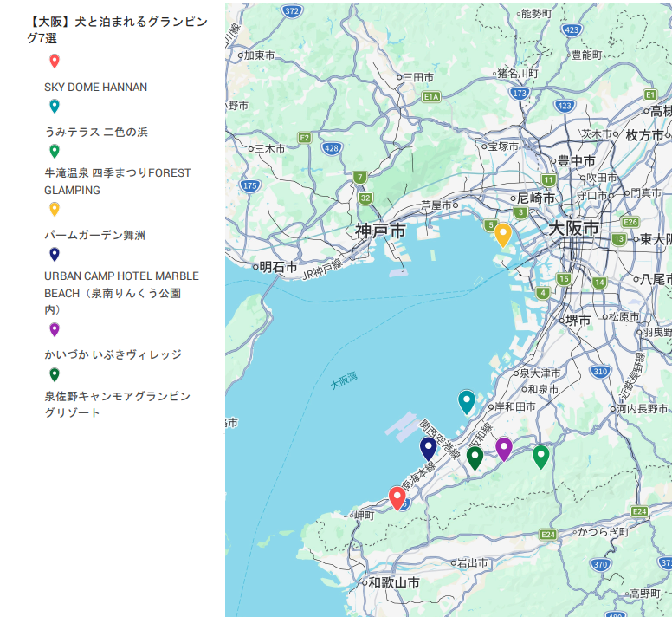Viewport: 672px width, 617px height.
Task: Click the 大阪湾 bay label
Action: pos(344,380)
